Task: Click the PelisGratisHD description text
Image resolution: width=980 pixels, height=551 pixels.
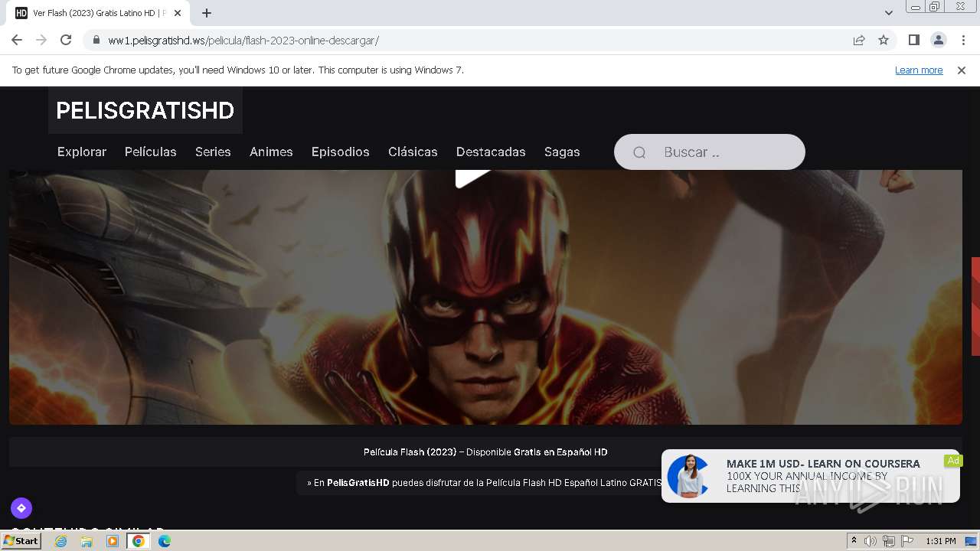Action: 485,483
